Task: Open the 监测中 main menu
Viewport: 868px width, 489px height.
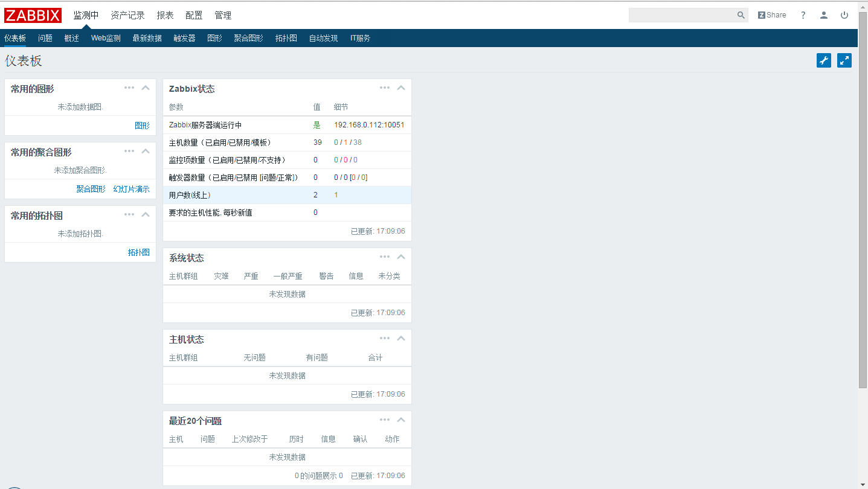Action: tap(86, 15)
